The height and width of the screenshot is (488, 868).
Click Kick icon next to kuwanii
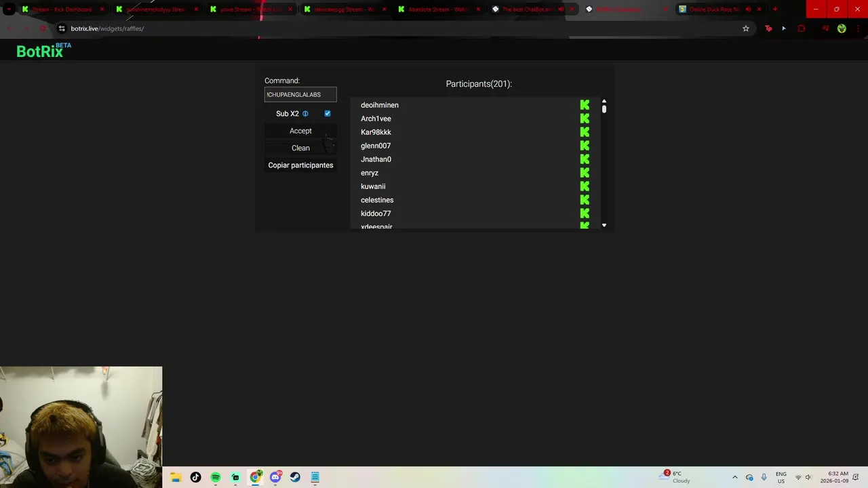coord(585,186)
